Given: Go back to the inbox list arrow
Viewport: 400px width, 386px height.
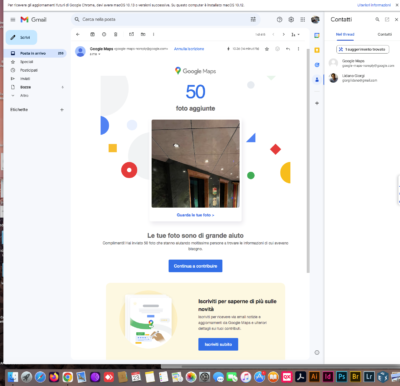Looking at the screenshot, I should coord(78,34).
